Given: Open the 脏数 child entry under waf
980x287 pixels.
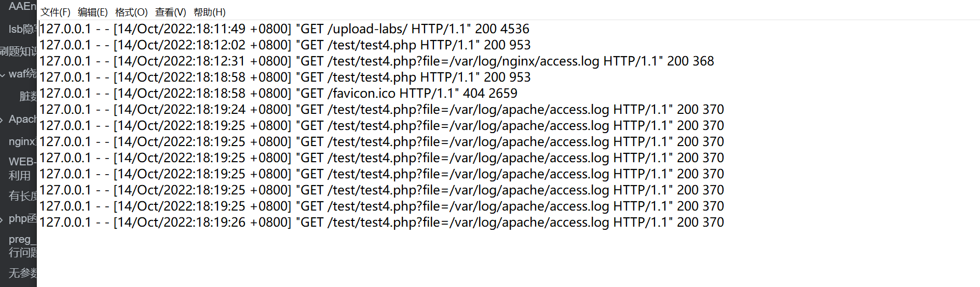Looking at the screenshot, I should click(x=28, y=96).
